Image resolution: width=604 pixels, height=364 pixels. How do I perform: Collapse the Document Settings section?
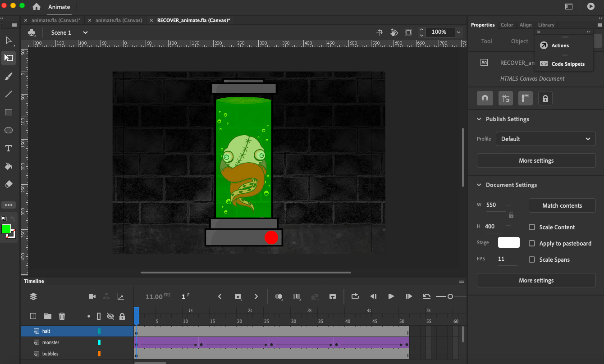(479, 185)
